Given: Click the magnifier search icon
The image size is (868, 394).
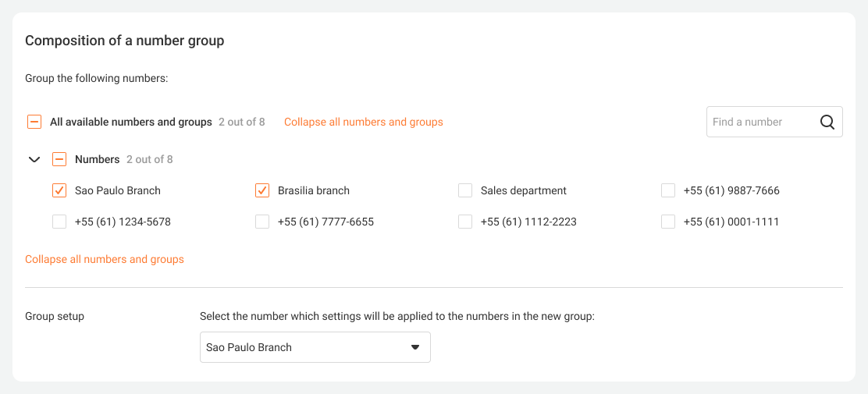Looking at the screenshot, I should tap(827, 122).
